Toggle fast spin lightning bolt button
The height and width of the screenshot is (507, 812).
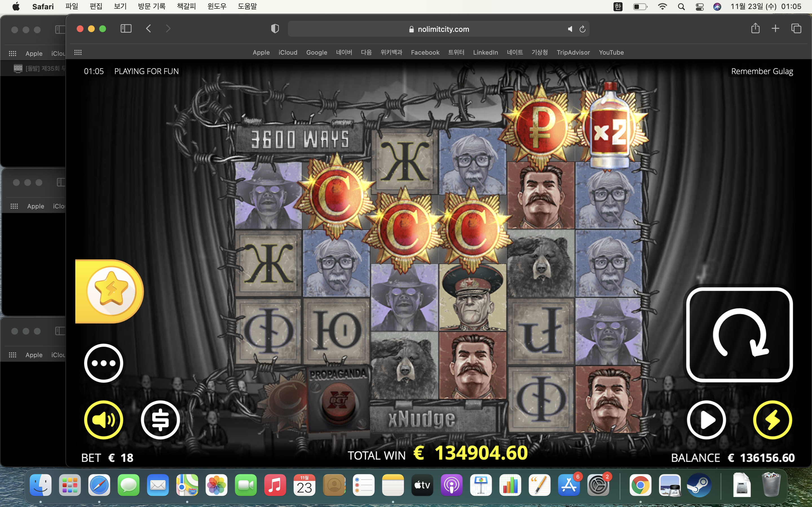(773, 420)
